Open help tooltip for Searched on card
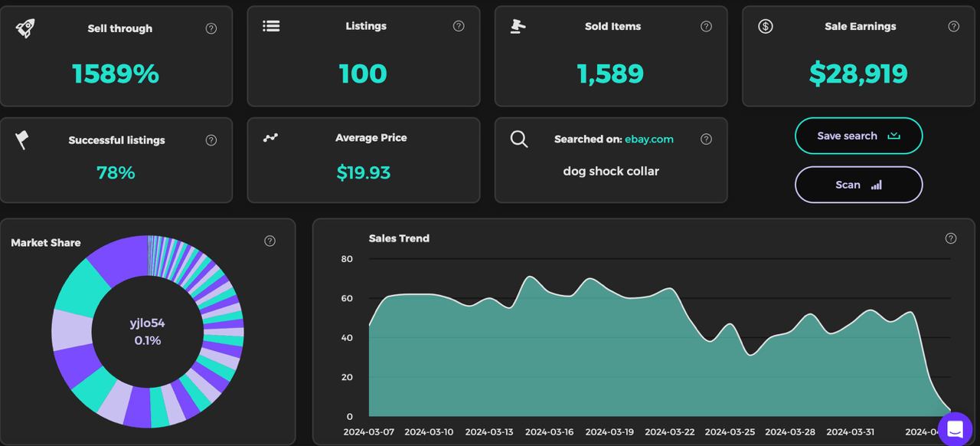The image size is (980, 446). pyautogui.click(x=706, y=139)
